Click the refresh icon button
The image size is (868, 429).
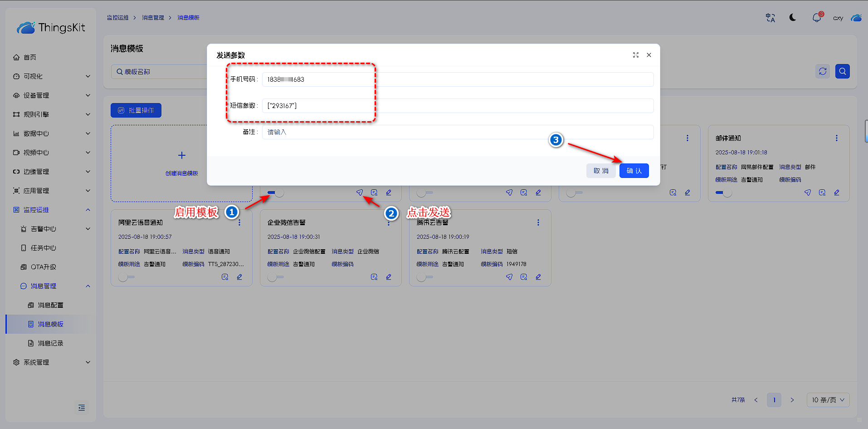pyautogui.click(x=823, y=71)
